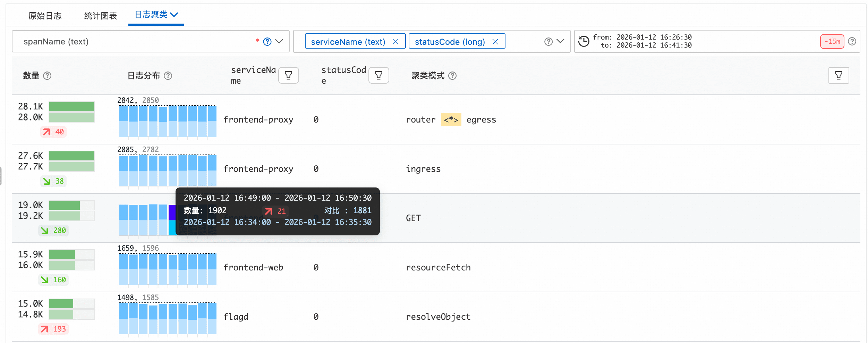This screenshot has width=868, height=343.
Task: Click the <*> wildcard token in router pattern
Action: [451, 119]
